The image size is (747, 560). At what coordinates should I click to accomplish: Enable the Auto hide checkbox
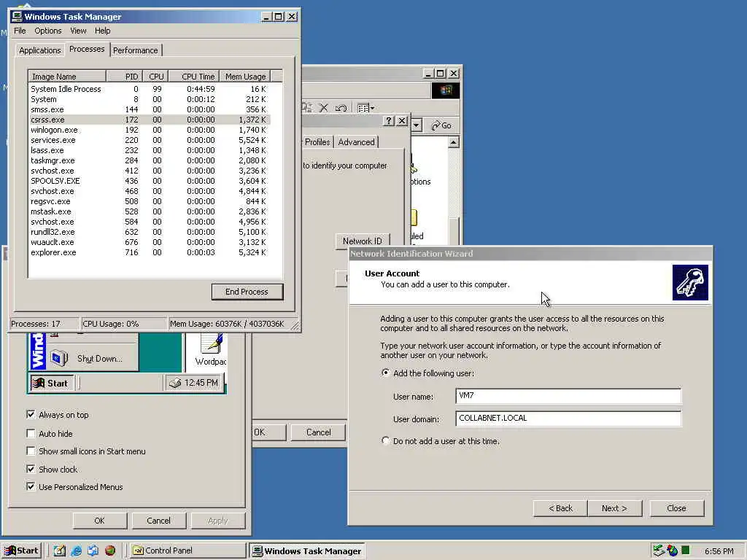pyautogui.click(x=31, y=433)
